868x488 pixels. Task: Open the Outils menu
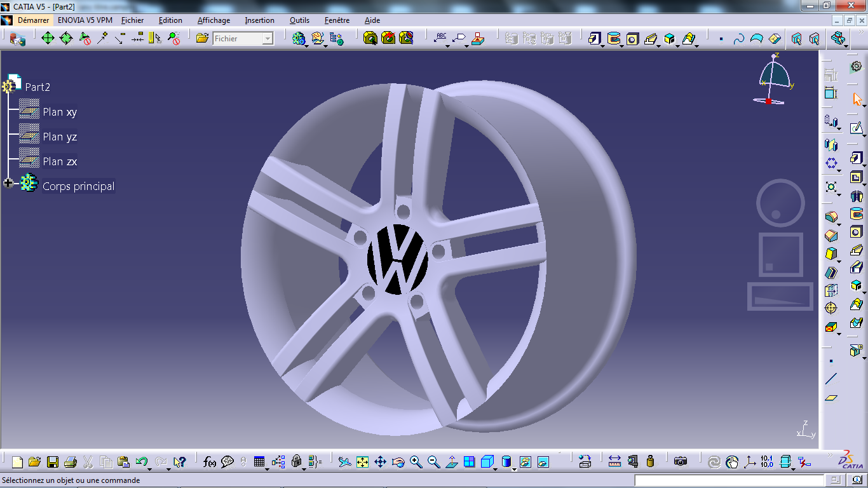(299, 20)
